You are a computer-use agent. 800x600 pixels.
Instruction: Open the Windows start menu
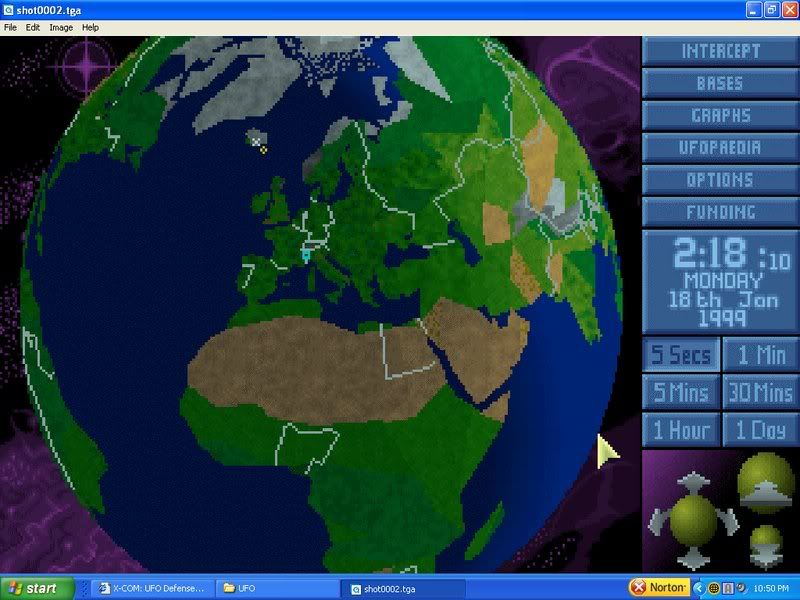point(37,588)
